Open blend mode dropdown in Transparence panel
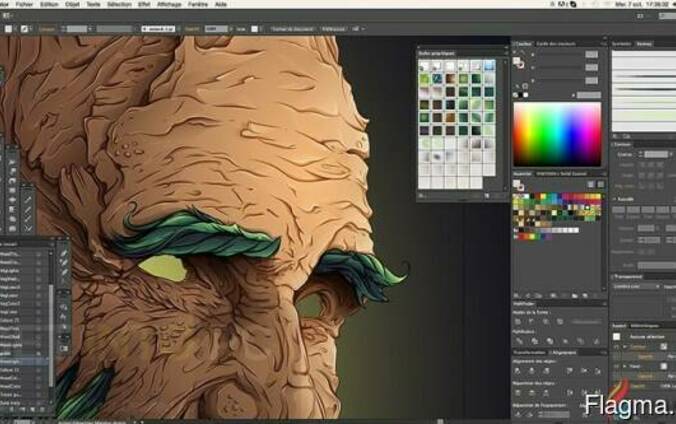The height and width of the screenshot is (424, 676). (637, 286)
